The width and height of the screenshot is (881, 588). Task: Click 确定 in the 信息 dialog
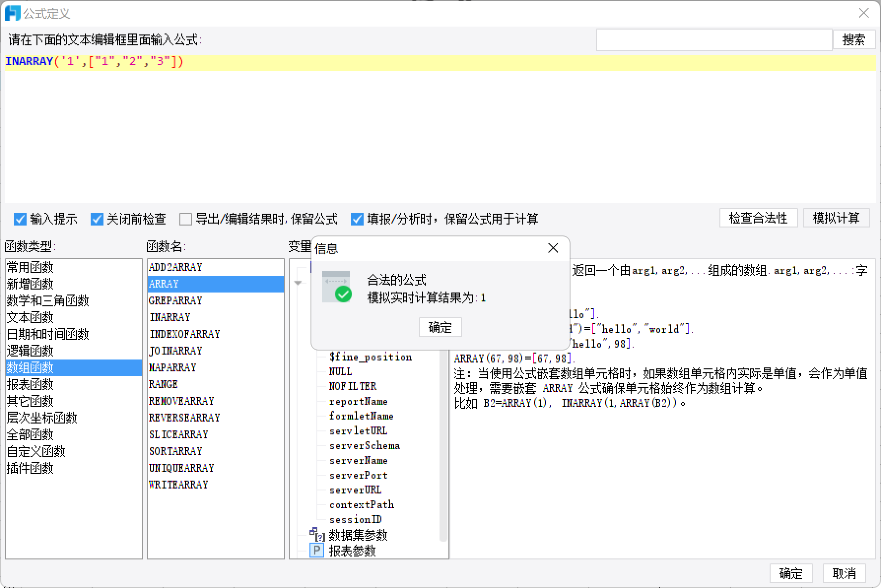[440, 327]
